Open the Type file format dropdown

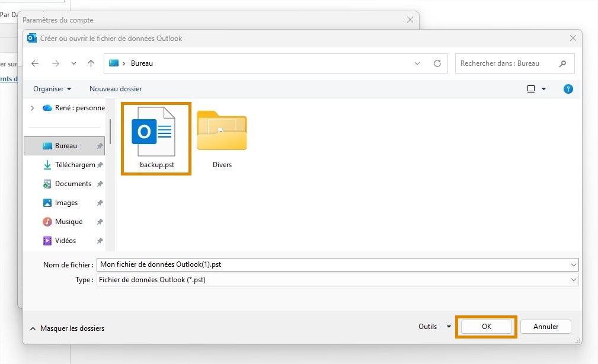[x=573, y=280]
